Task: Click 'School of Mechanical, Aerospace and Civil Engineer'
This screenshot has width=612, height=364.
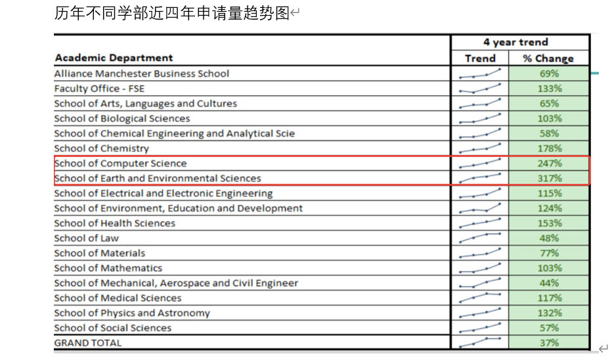Action: click(175, 283)
